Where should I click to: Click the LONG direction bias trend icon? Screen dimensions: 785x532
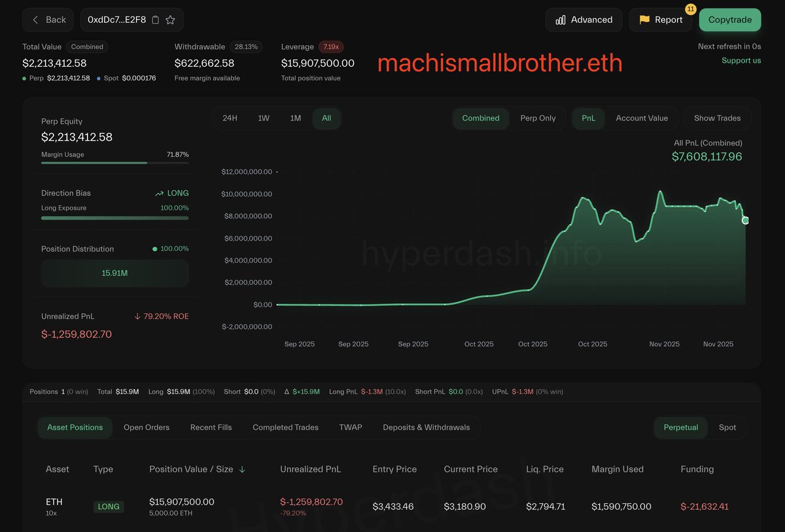159,193
